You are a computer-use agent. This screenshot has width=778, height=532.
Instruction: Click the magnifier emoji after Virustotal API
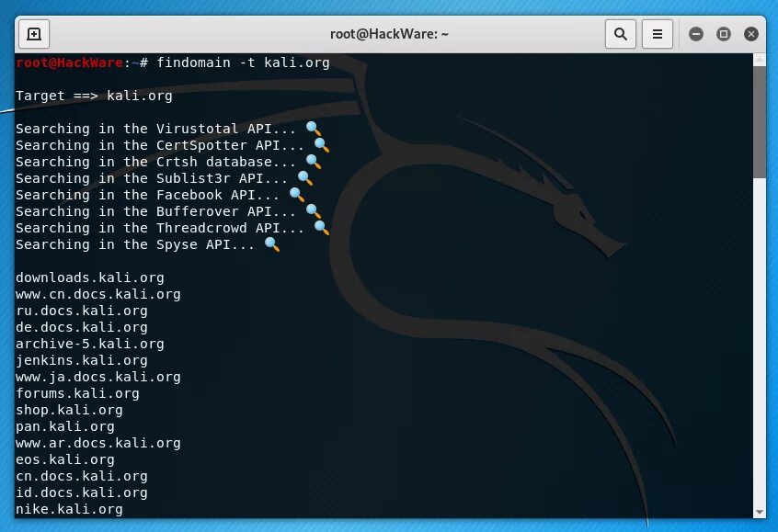click(314, 129)
